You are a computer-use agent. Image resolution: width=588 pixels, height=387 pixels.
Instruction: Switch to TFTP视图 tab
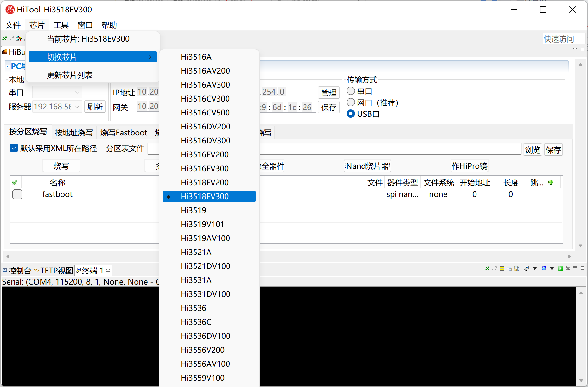[x=54, y=271]
